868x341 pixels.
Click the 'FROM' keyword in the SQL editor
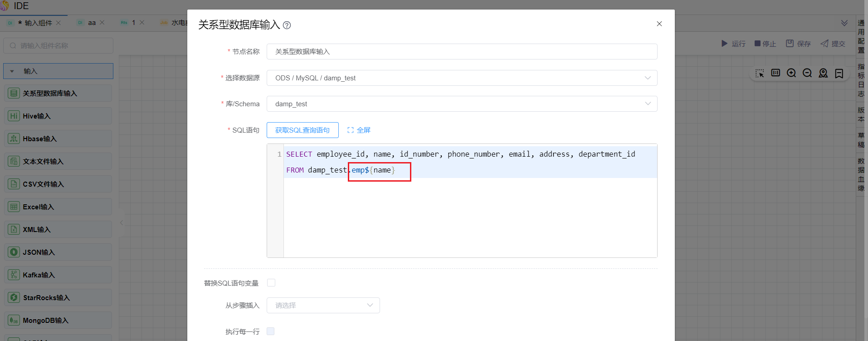point(295,170)
